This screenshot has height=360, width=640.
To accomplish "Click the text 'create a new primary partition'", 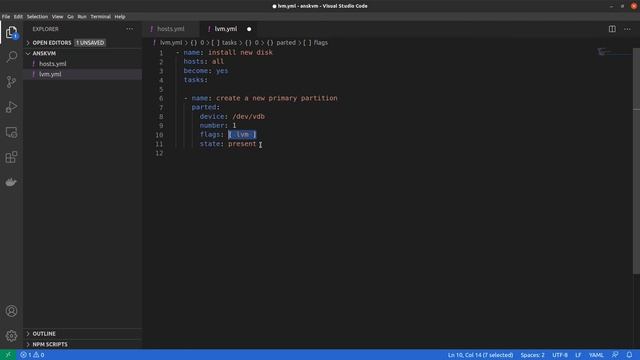I will (277, 98).
